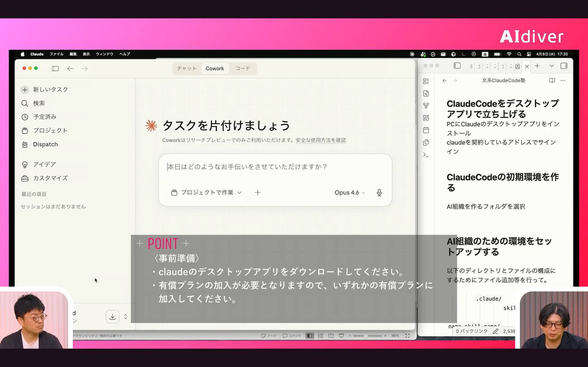Open the calendar icon in notes sidebar

click(x=426, y=130)
